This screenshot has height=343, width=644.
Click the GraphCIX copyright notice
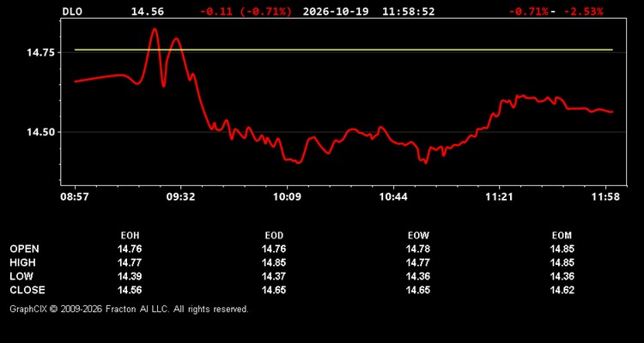tap(129, 309)
